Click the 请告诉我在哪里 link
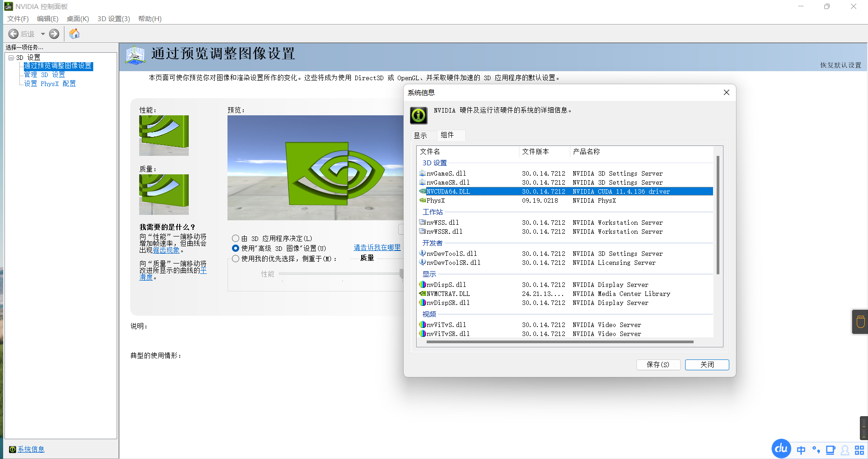The width and height of the screenshot is (868, 459). point(377,247)
